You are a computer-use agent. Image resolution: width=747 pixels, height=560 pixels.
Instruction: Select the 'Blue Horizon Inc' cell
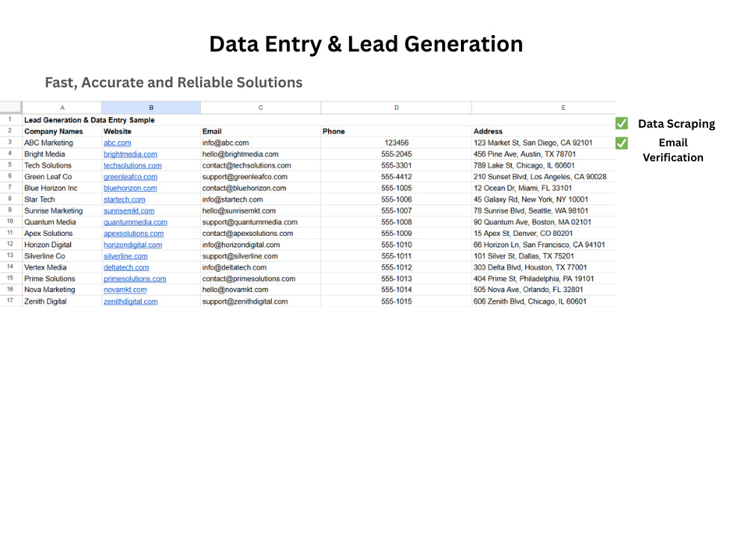click(62, 188)
